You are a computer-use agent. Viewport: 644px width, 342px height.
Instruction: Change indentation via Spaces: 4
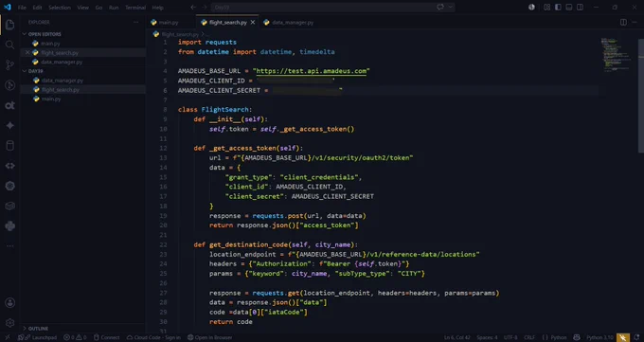coord(487,337)
